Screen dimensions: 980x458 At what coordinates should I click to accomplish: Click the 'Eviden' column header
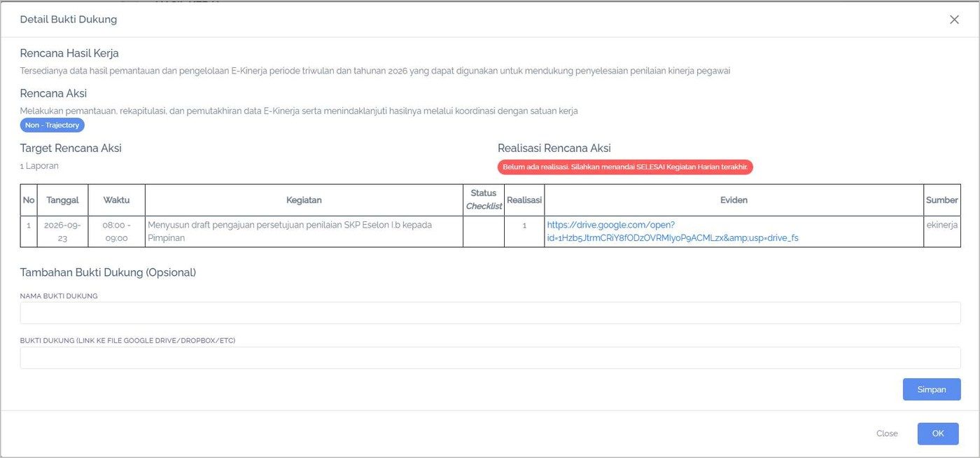coord(734,200)
